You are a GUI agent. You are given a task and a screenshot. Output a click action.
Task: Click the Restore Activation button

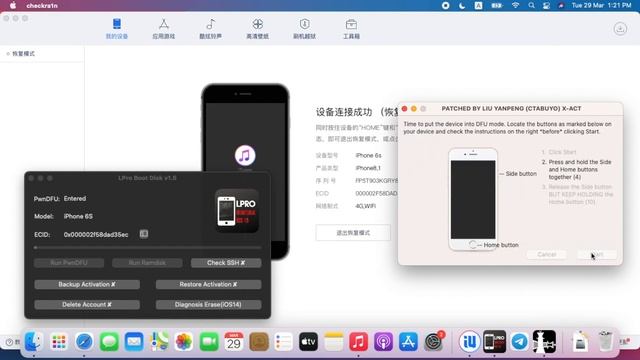coord(208,284)
